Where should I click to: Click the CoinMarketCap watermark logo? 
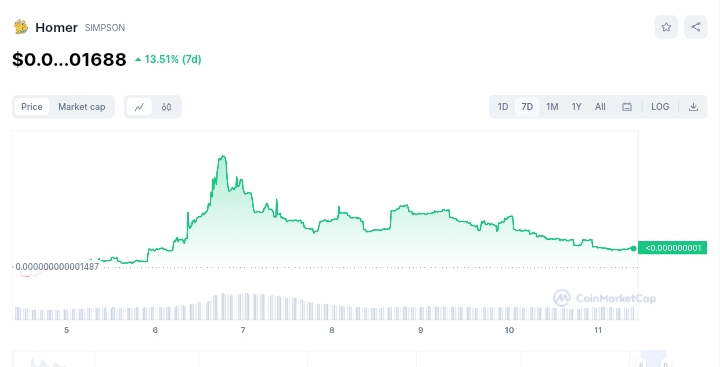coord(604,298)
